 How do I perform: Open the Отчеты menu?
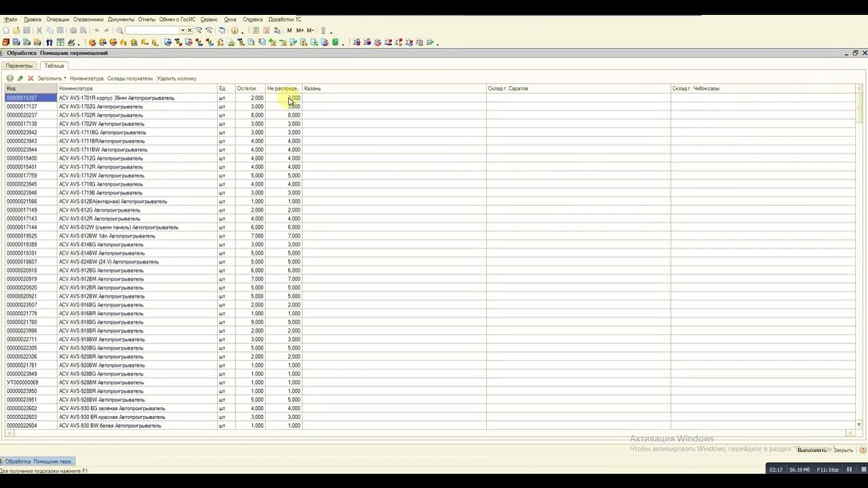pos(146,20)
